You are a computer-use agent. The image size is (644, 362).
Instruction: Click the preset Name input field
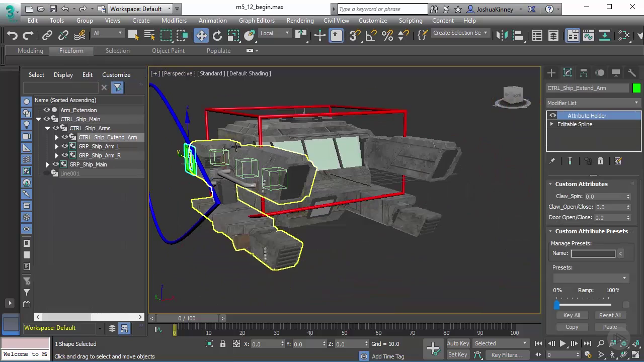pyautogui.click(x=593, y=253)
